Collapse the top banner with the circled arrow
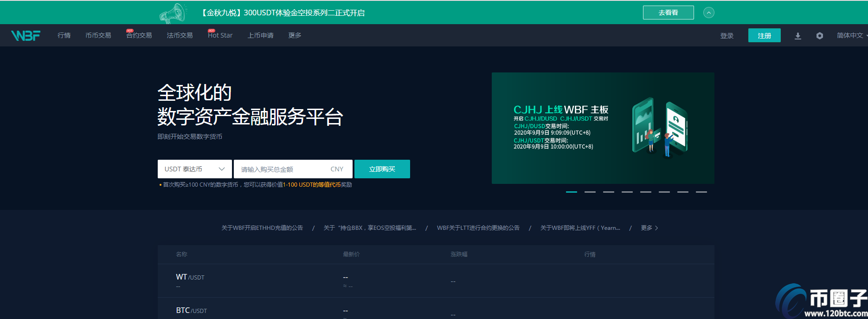The width and height of the screenshot is (868, 319). coord(708,13)
